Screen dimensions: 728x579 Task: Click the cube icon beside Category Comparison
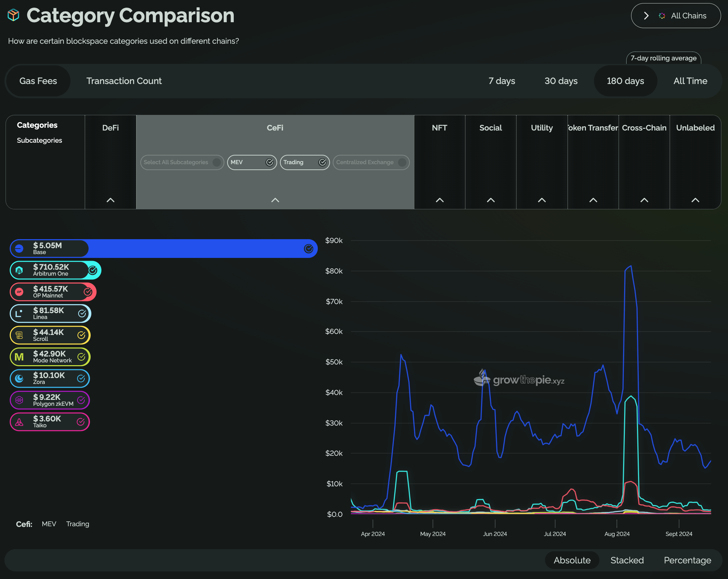[x=14, y=15]
